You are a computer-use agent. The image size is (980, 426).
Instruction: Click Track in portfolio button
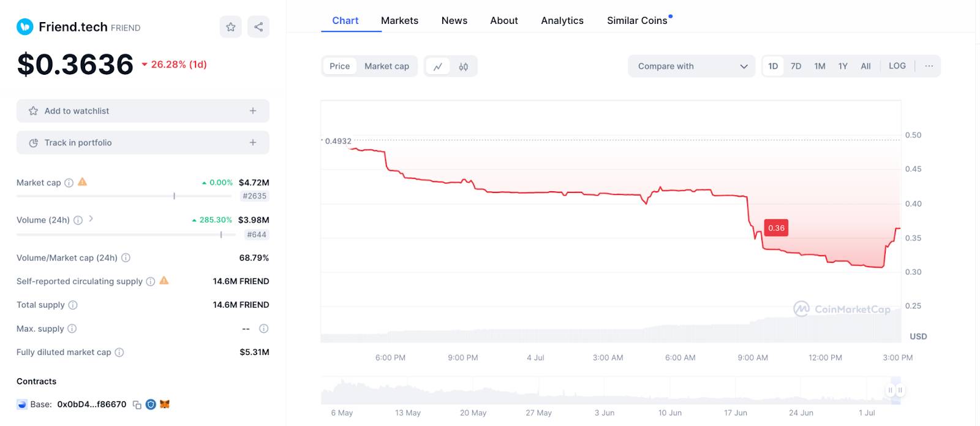(x=143, y=143)
